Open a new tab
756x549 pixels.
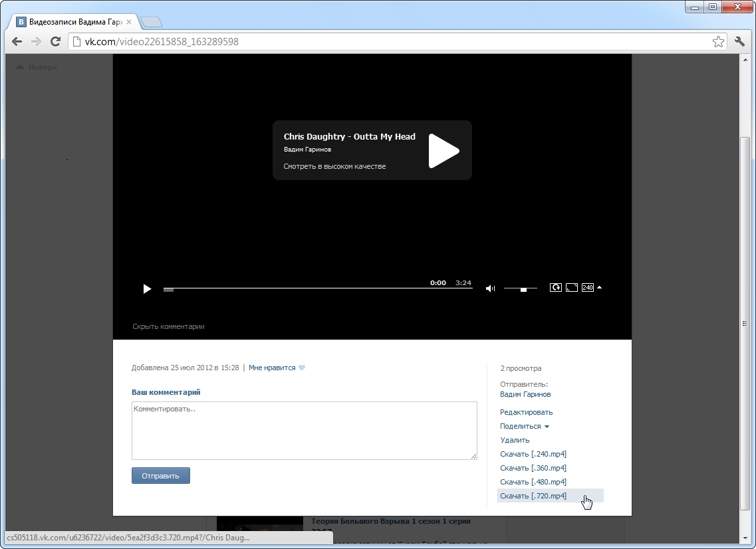point(152,22)
